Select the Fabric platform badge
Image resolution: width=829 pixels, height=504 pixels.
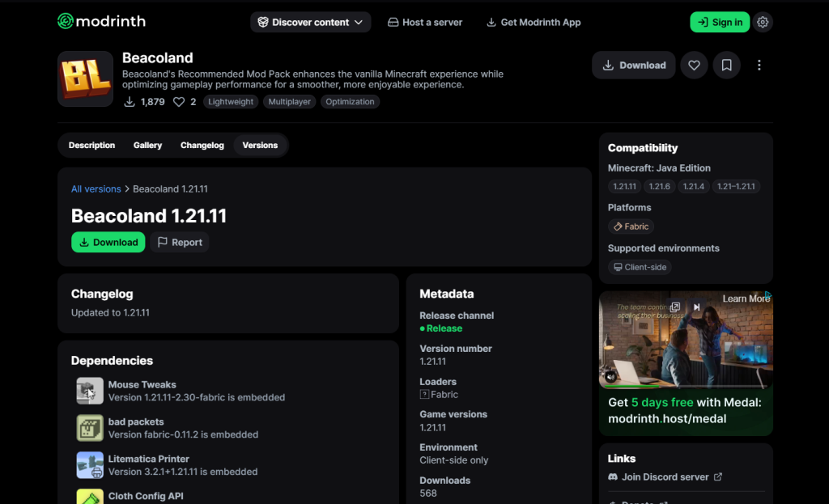pyautogui.click(x=631, y=227)
